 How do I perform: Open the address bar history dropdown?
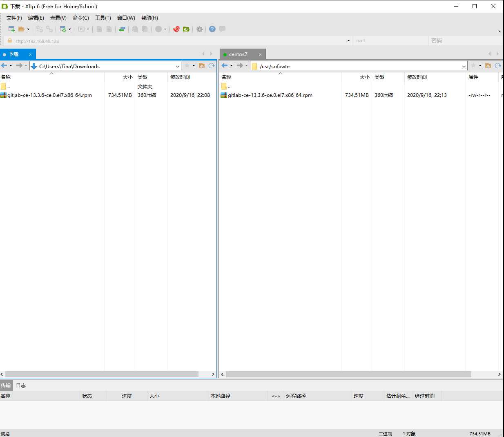[348, 41]
